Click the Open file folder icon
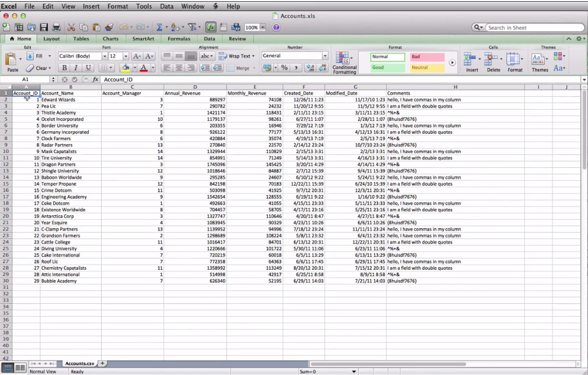The width and height of the screenshot is (588, 375). pyautogui.click(x=31, y=27)
